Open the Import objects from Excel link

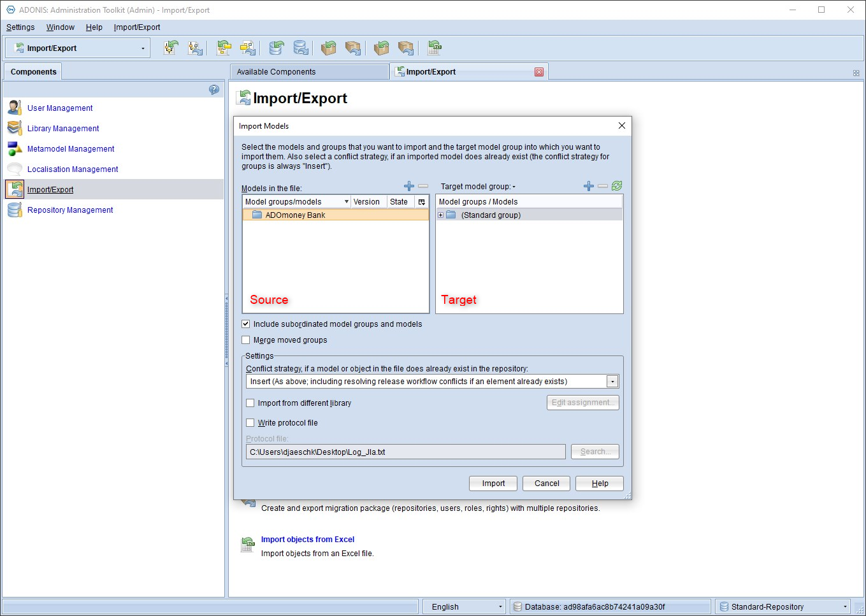click(308, 540)
